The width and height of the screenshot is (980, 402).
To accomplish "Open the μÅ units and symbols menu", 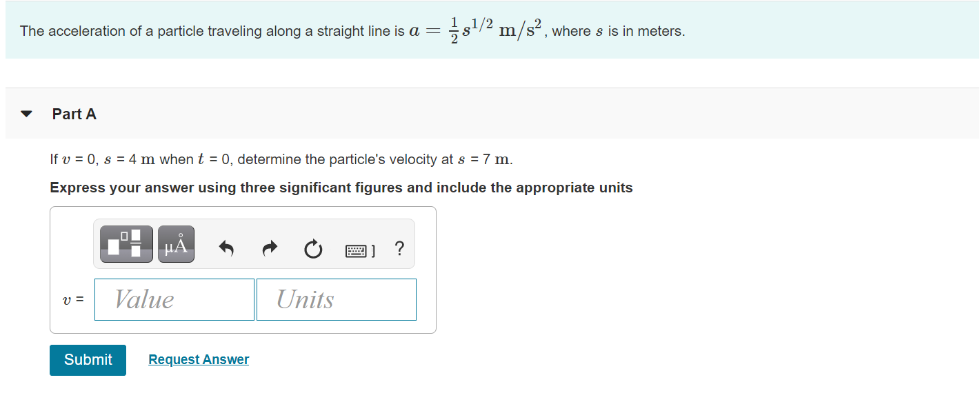I will click(176, 243).
